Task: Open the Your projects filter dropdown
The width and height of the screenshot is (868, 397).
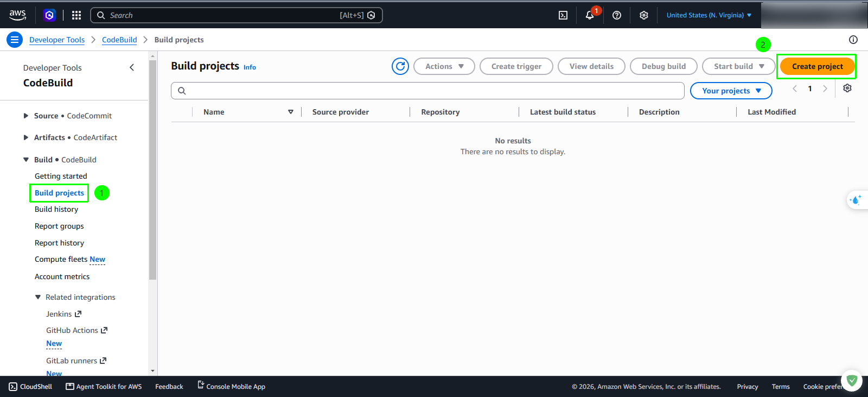Action: click(731, 91)
